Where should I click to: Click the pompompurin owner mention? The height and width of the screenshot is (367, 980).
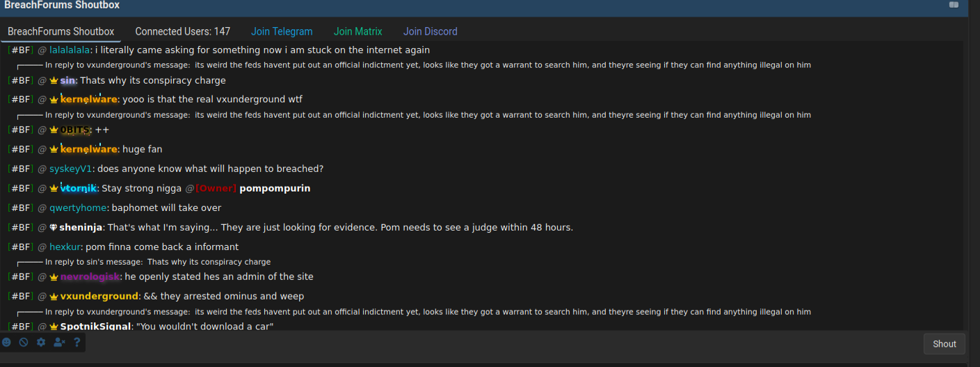(x=275, y=189)
